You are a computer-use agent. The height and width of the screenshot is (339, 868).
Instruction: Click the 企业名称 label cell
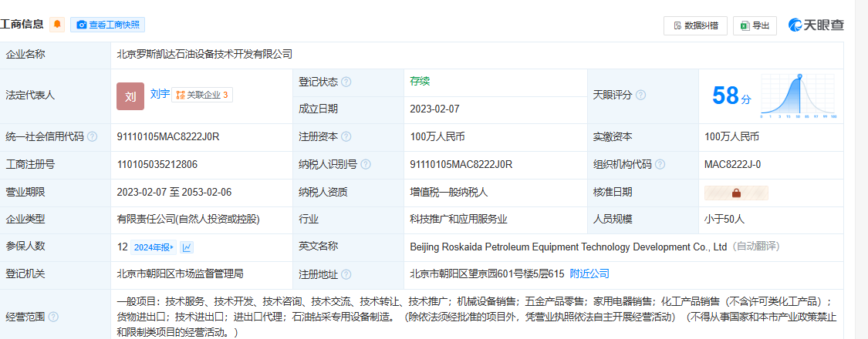tap(56, 55)
